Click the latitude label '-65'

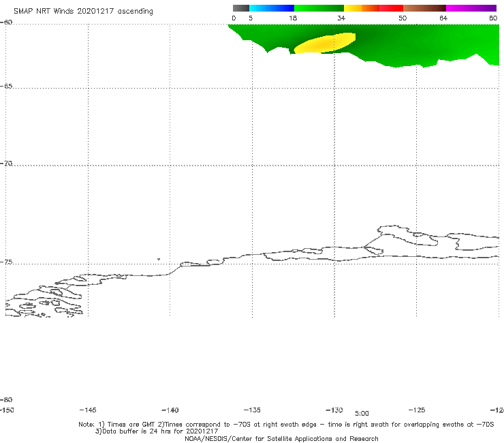click(6, 87)
